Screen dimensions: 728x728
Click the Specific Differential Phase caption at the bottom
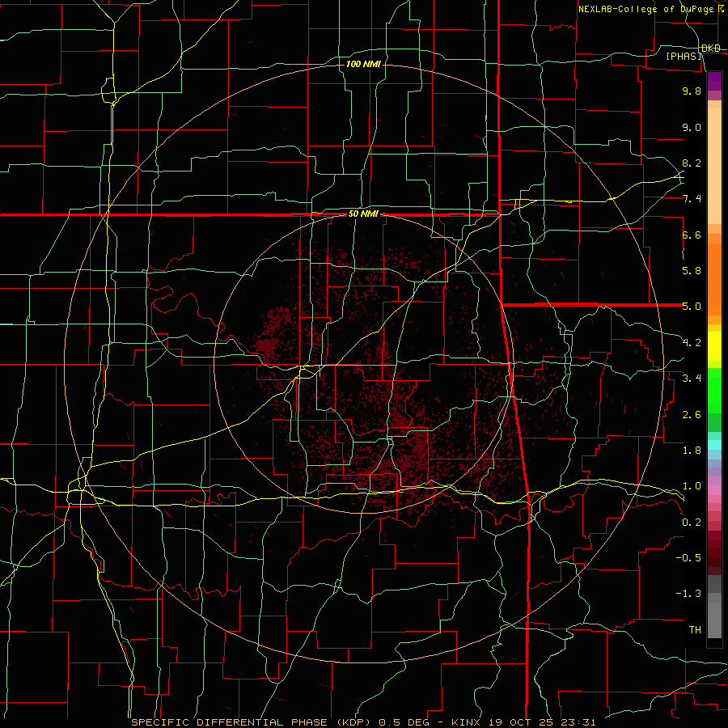tap(363, 722)
